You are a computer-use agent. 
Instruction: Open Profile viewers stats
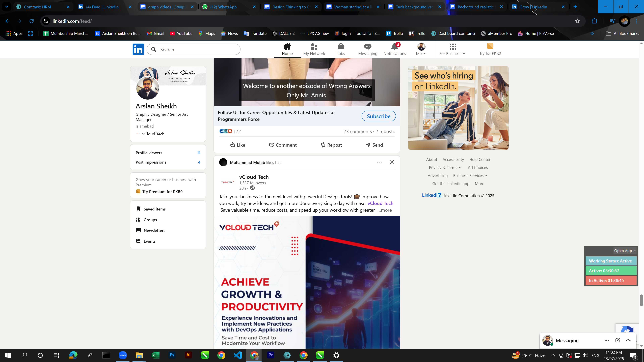[x=168, y=153]
